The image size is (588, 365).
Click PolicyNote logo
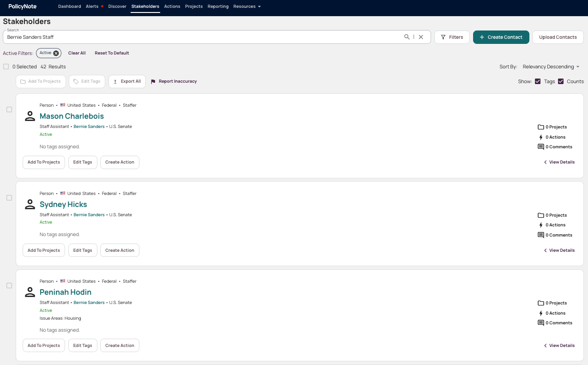(23, 6)
